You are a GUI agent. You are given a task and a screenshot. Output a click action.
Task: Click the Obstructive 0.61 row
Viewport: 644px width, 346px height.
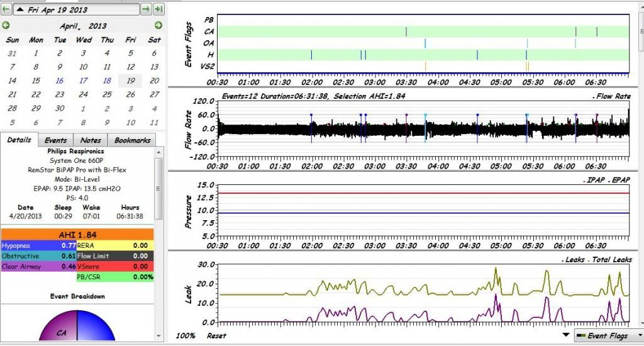coord(38,255)
